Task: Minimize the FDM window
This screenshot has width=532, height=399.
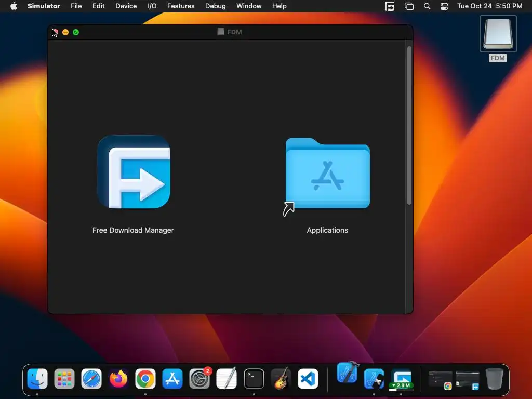Action: tap(65, 32)
